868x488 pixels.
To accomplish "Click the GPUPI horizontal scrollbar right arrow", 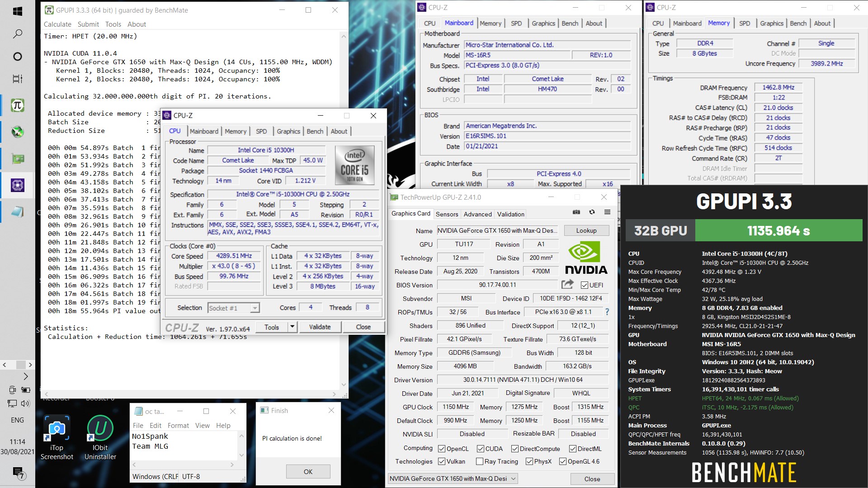I will click(334, 394).
